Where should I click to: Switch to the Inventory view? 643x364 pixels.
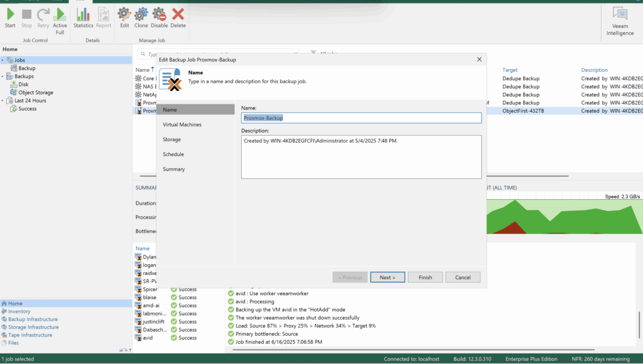tap(19, 312)
